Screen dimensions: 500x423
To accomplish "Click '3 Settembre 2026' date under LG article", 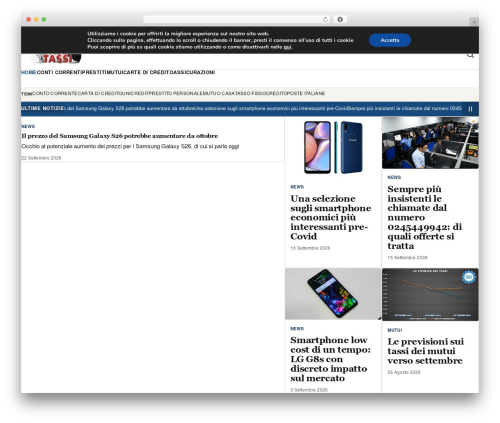I will (309, 390).
